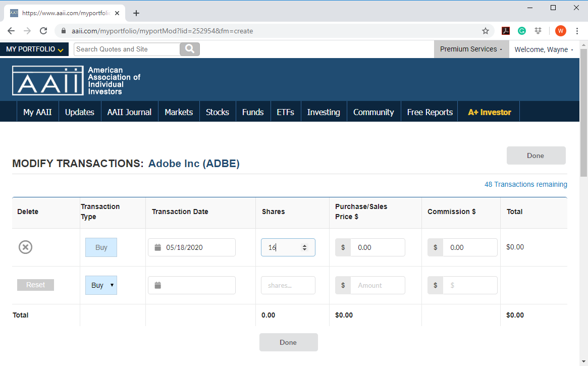Viewport: 588px width, 366px height.
Task: Open Markets menu item
Action: (x=179, y=112)
